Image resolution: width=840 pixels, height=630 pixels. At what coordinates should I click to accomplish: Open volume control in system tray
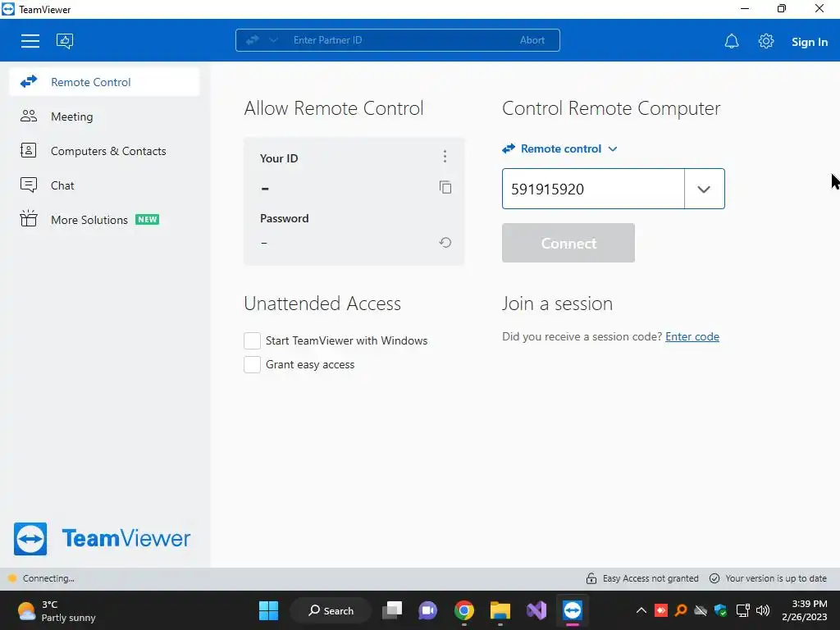(x=762, y=610)
